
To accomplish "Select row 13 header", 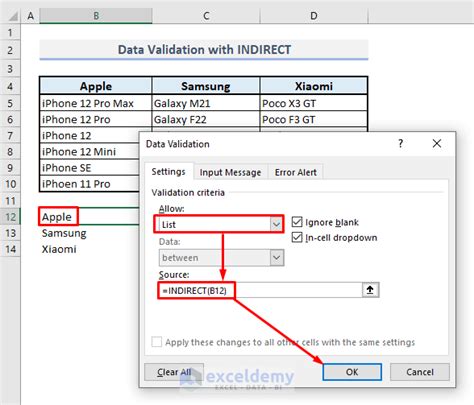I will tap(10, 233).
